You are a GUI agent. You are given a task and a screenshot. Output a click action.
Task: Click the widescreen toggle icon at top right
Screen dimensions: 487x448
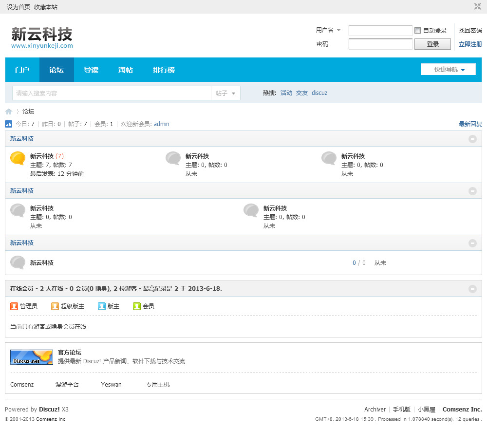[478, 6]
